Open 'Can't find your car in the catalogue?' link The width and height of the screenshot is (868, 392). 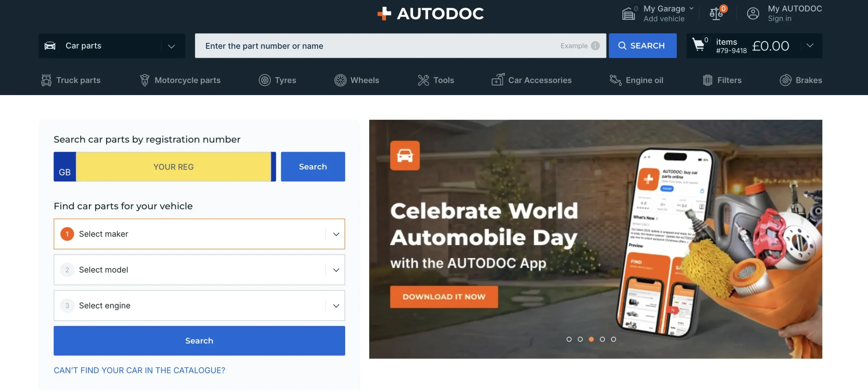[139, 370]
